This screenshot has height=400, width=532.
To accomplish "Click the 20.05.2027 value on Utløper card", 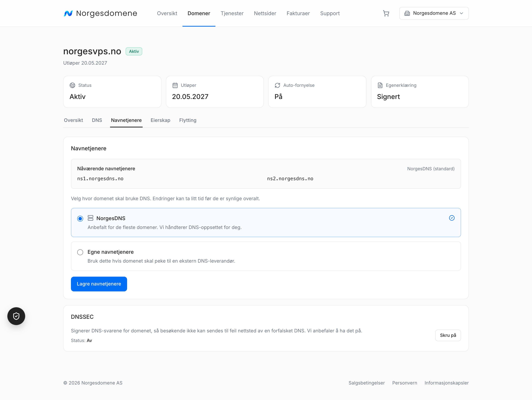I will pos(190,97).
